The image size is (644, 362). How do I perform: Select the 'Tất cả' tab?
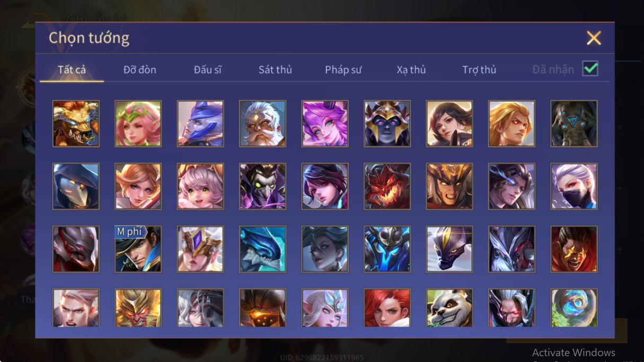[x=72, y=69]
